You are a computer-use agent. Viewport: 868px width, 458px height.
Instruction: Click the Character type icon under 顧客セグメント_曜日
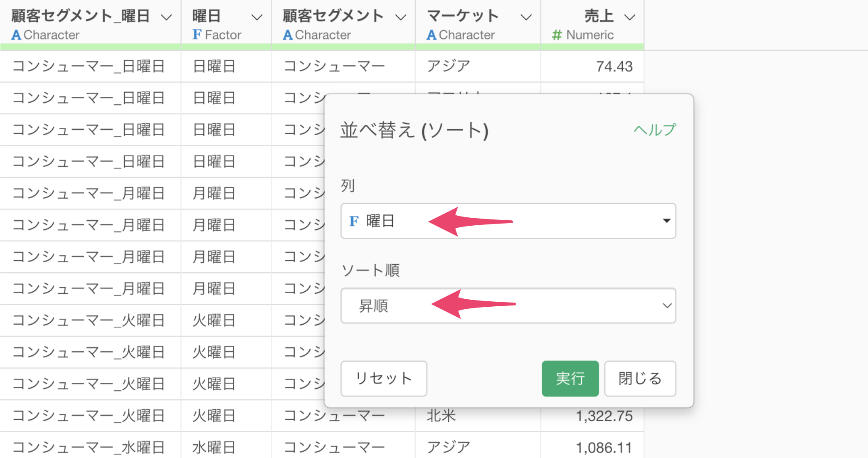(16, 35)
